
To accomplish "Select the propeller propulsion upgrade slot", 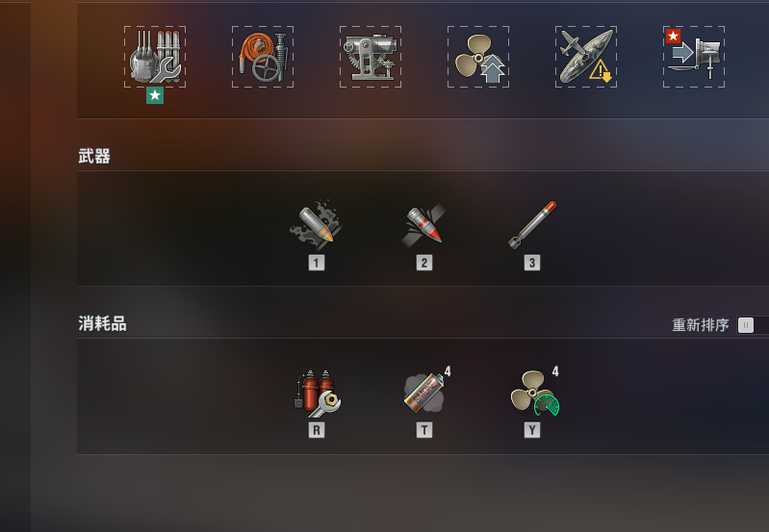I will [478, 57].
